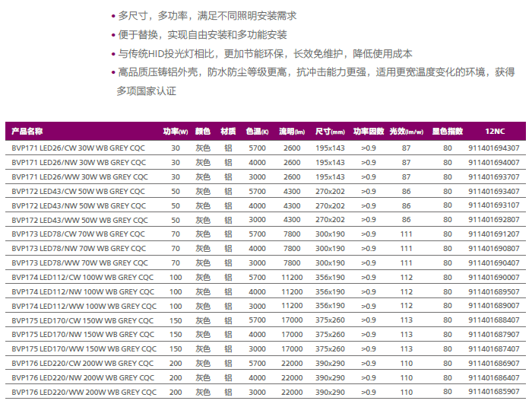Screen dimensions: 532x404
Task: Click the 12NC code 911401694307
Action: [x=494, y=148]
